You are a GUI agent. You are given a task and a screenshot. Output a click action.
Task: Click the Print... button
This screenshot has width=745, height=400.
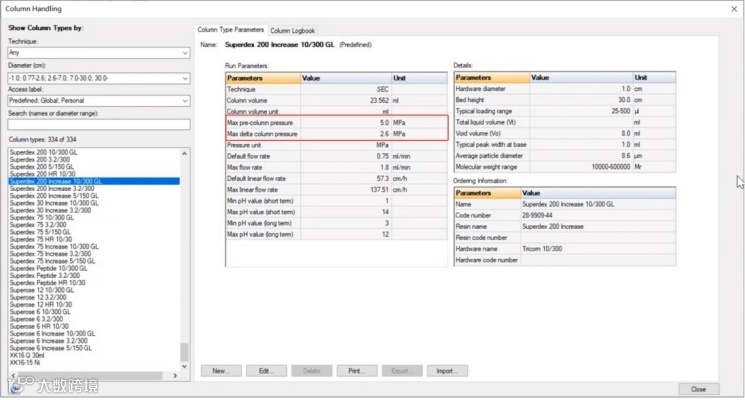click(x=357, y=371)
